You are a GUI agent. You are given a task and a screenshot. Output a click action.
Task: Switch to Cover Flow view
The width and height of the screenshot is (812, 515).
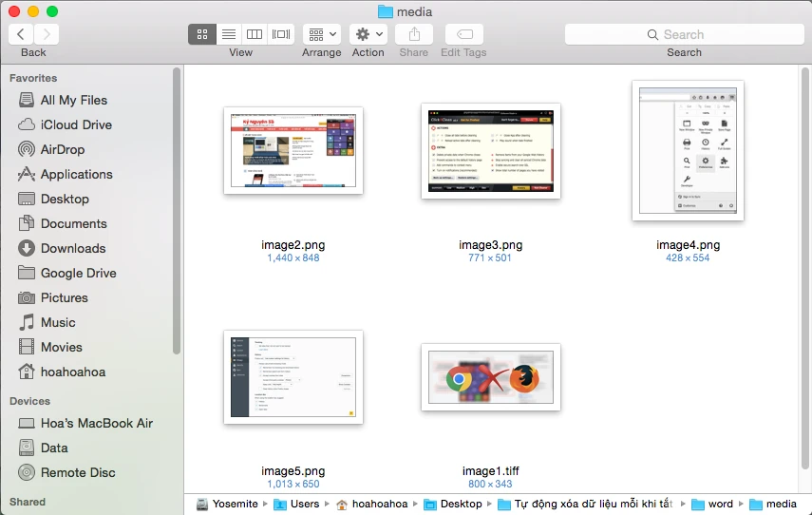coord(281,34)
